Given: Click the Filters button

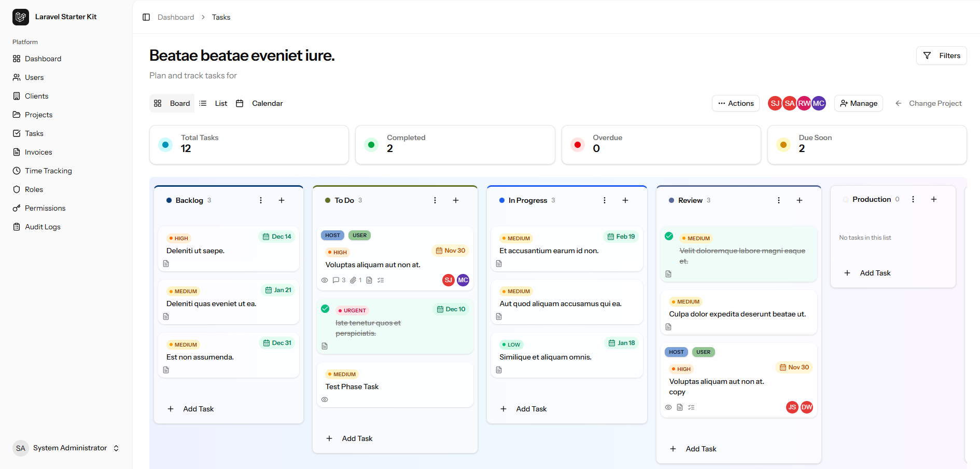Looking at the screenshot, I should [941, 56].
